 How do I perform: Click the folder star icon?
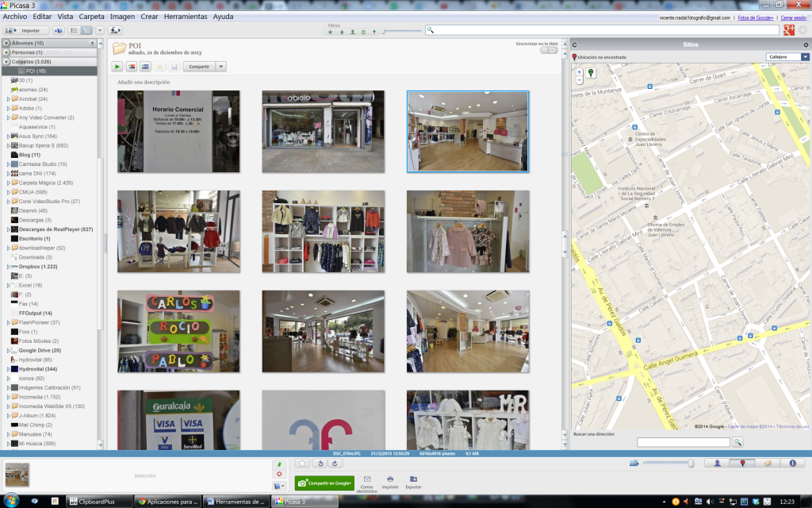pos(160,67)
